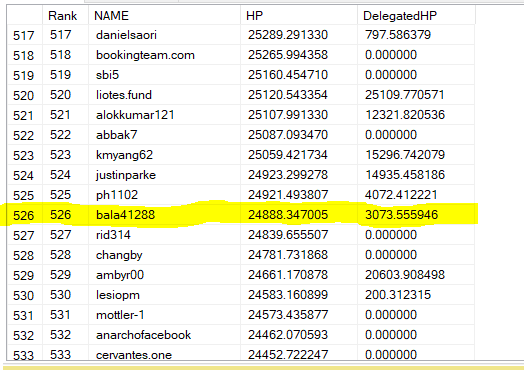Click the justinparke name cell
Viewport: 524px width, 370px height.
click(164, 175)
